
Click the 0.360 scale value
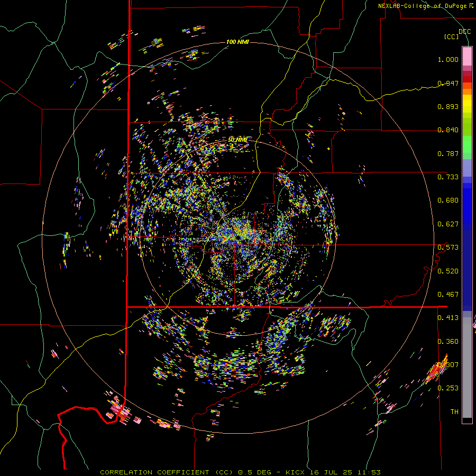(448, 342)
